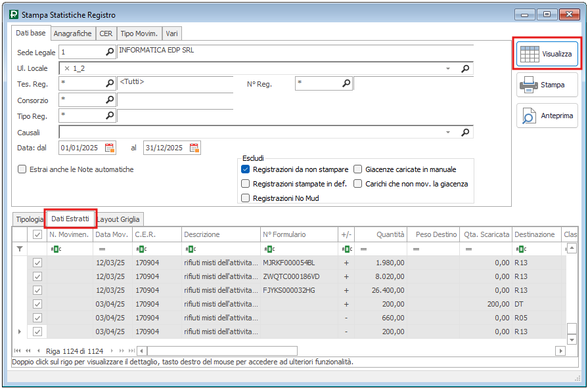Click the Tipo Reg. search icon
588x388 pixels.
tap(110, 116)
